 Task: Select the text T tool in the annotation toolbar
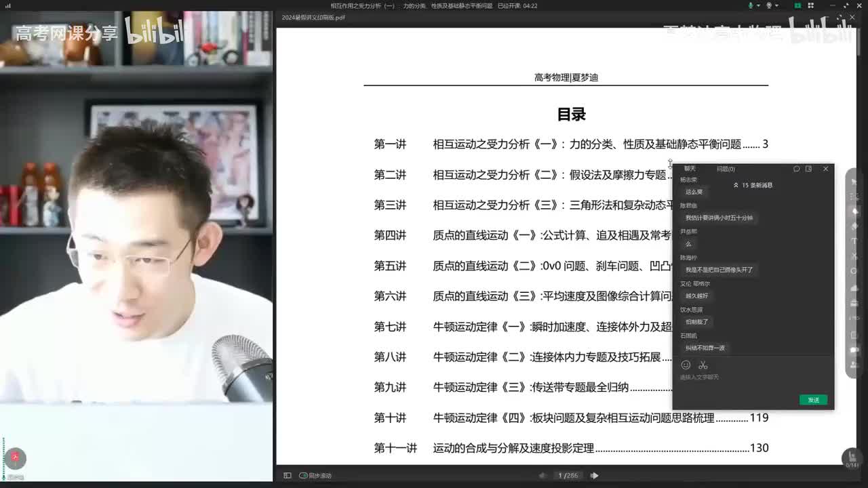tap(854, 241)
